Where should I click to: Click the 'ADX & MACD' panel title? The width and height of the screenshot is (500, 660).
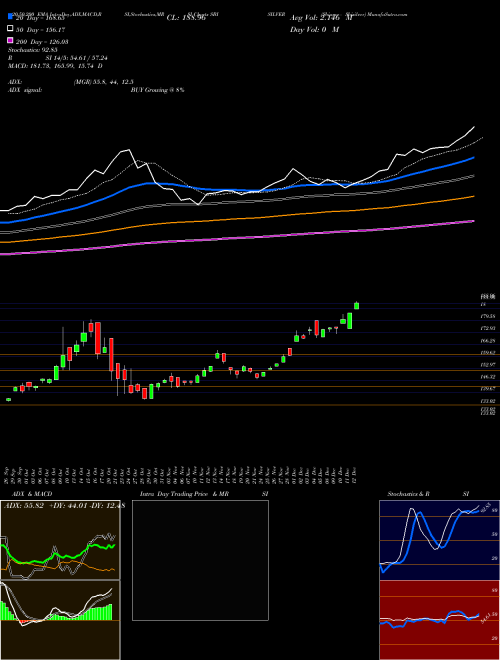pyautogui.click(x=32, y=494)
